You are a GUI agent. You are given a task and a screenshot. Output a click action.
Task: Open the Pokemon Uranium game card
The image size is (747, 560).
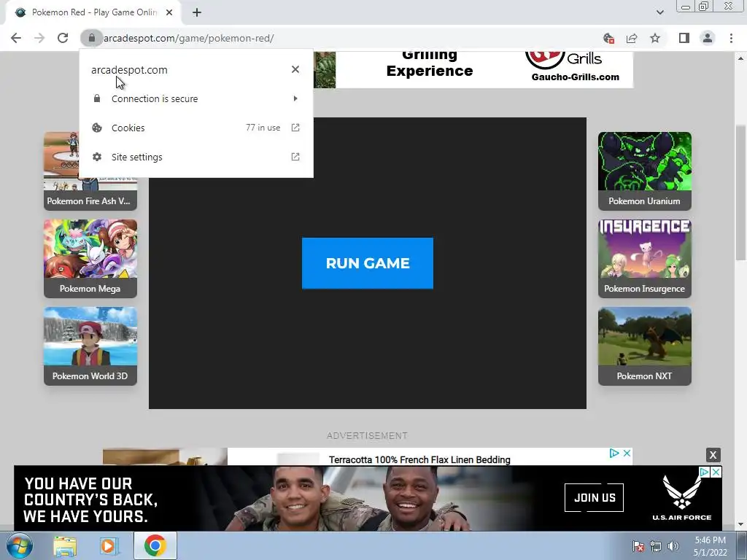[645, 171]
